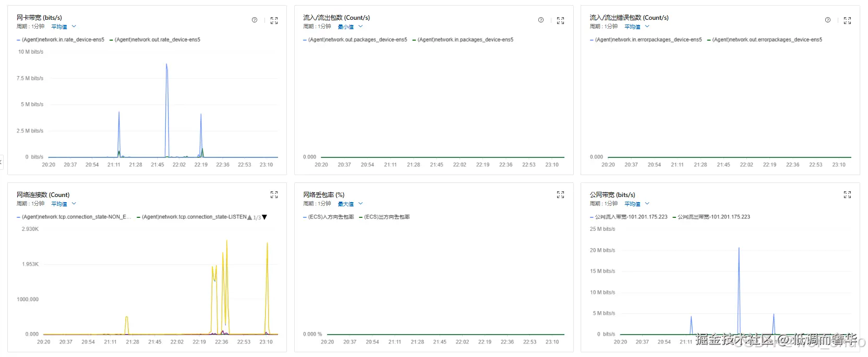Click the 网络连接数 (Count) title

point(43,195)
